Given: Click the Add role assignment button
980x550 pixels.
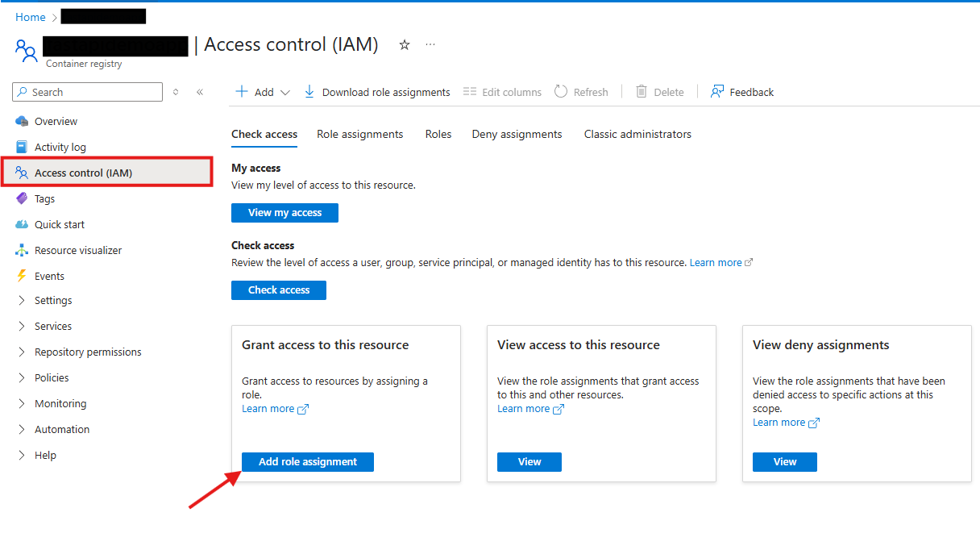Looking at the screenshot, I should coord(307,462).
